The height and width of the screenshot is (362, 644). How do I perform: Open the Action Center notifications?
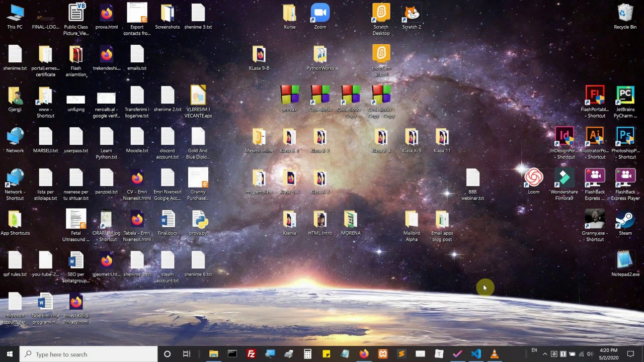(630, 354)
